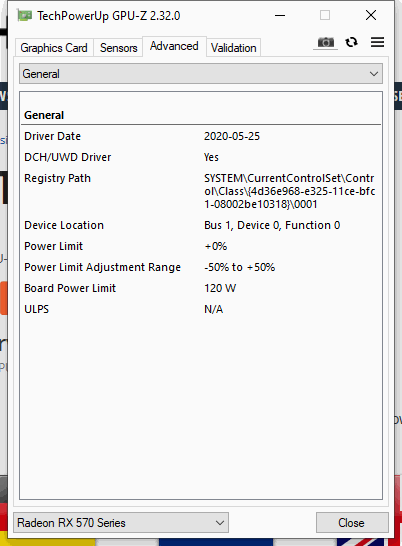Click the refresh icon in GPU-Z

click(x=351, y=42)
